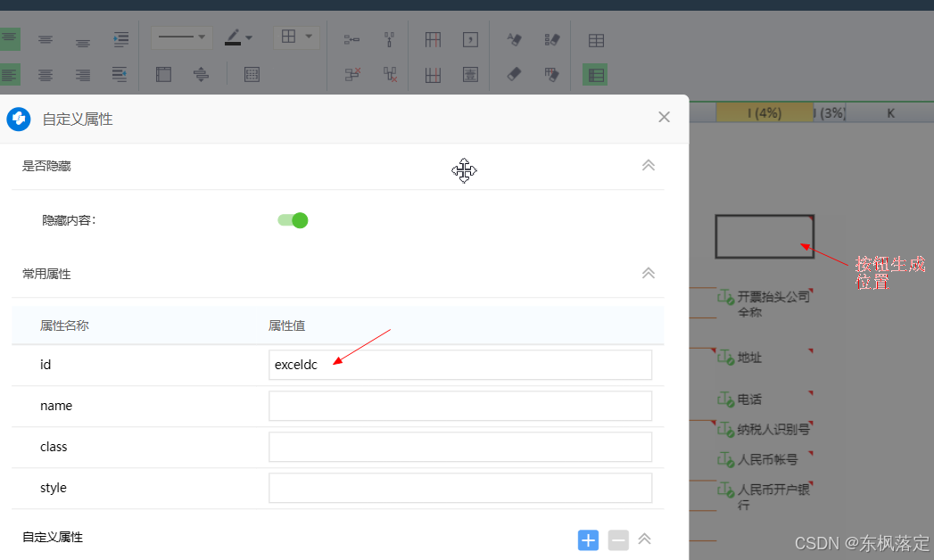Click the vertical parent cell icon
The width and height of the screenshot is (934, 560).
pyautogui.click(x=390, y=40)
